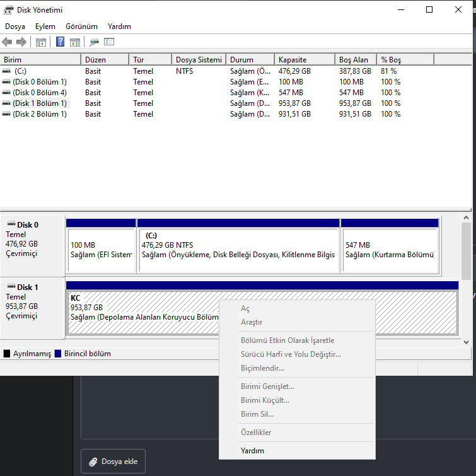Choose Aç in the context menu

[297, 308]
